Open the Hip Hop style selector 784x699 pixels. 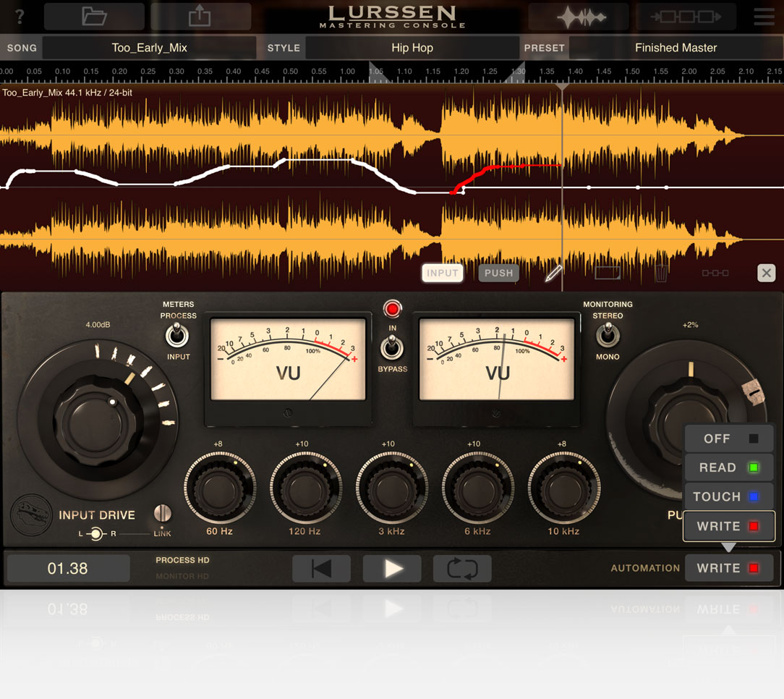[x=412, y=48]
